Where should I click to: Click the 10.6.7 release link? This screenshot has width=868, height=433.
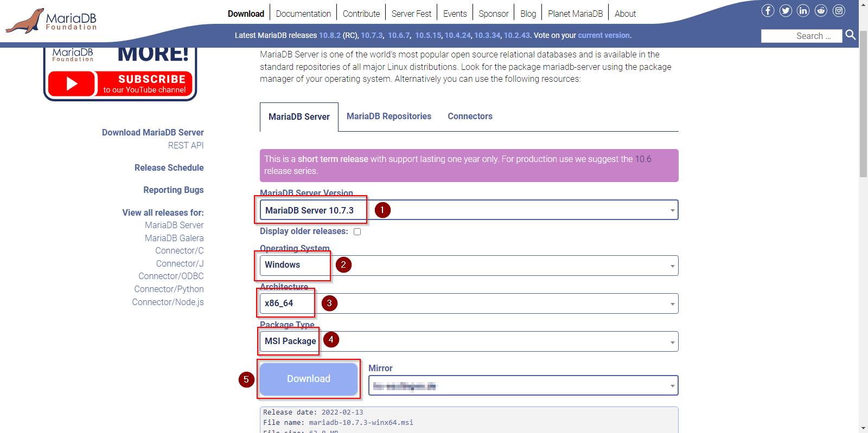point(399,35)
